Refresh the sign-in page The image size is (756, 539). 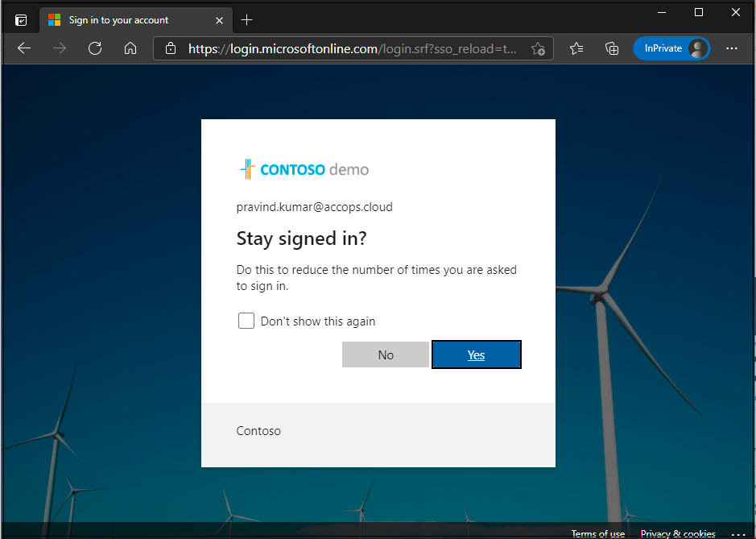pos(95,48)
